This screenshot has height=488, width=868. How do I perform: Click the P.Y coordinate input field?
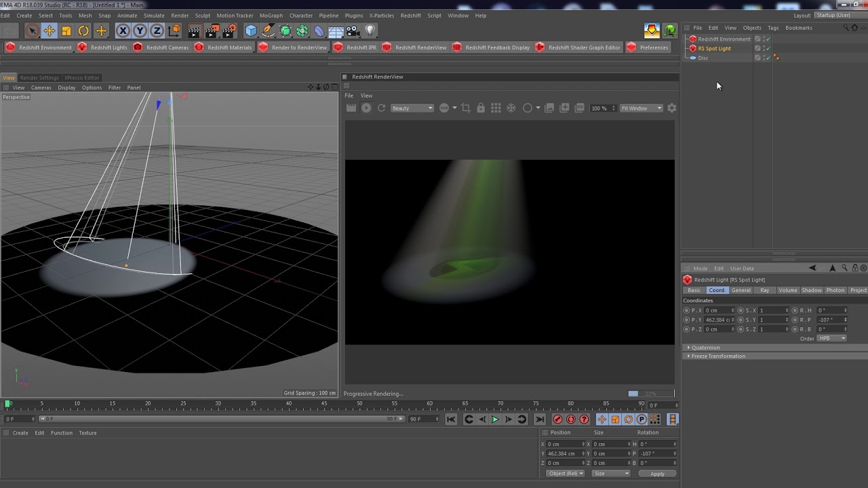[718, 320]
